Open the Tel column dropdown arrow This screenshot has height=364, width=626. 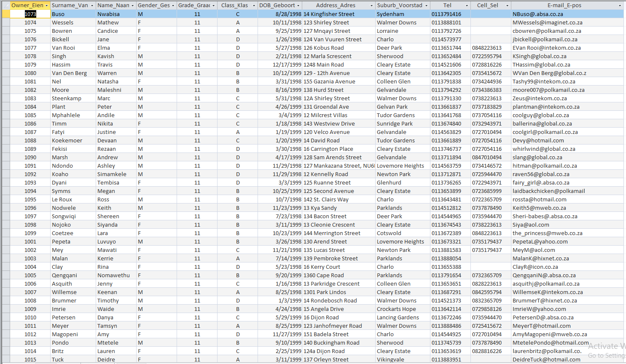tap(467, 5)
